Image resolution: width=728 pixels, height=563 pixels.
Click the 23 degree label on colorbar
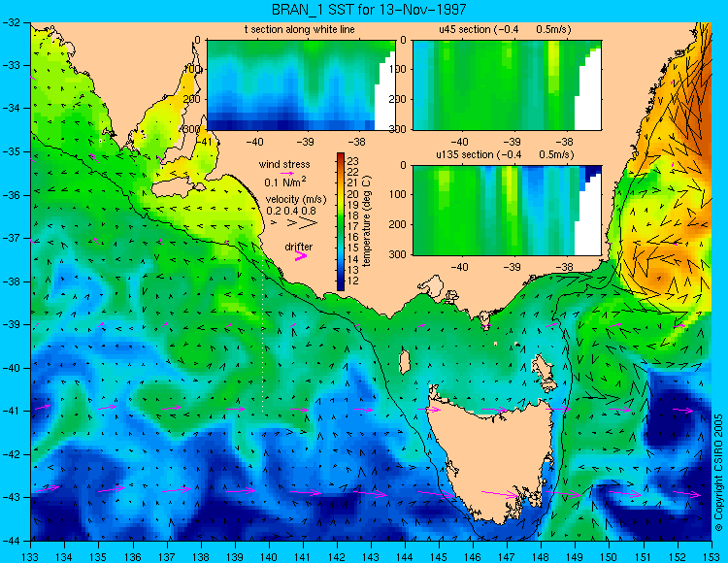coord(353,161)
